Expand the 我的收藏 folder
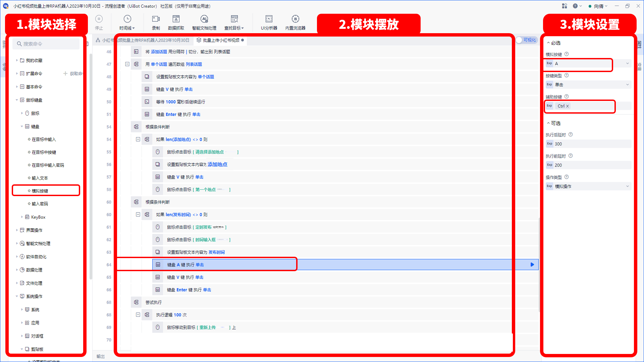The height and width of the screenshot is (362, 644). pyautogui.click(x=17, y=60)
